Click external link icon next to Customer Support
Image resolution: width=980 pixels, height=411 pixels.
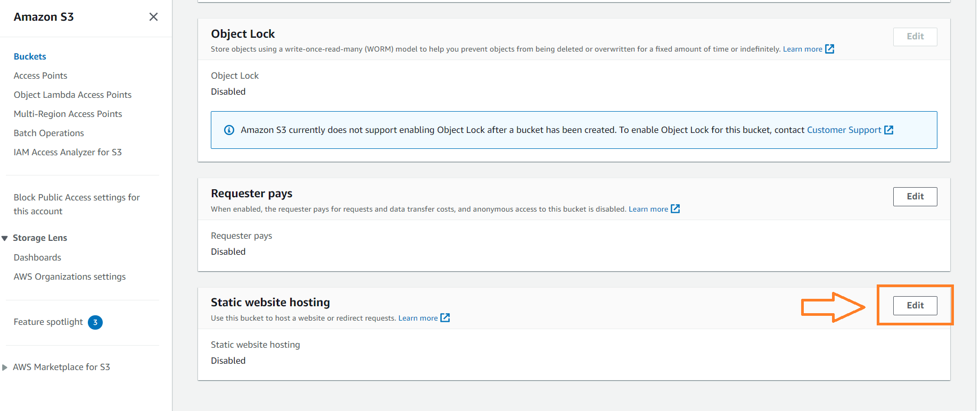click(x=888, y=130)
